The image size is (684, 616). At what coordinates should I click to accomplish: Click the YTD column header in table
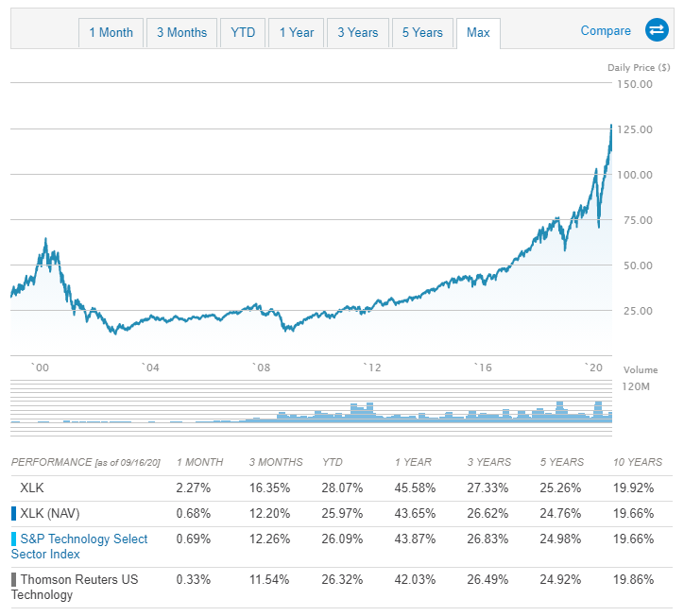pyautogui.click(x=333, y=462)
